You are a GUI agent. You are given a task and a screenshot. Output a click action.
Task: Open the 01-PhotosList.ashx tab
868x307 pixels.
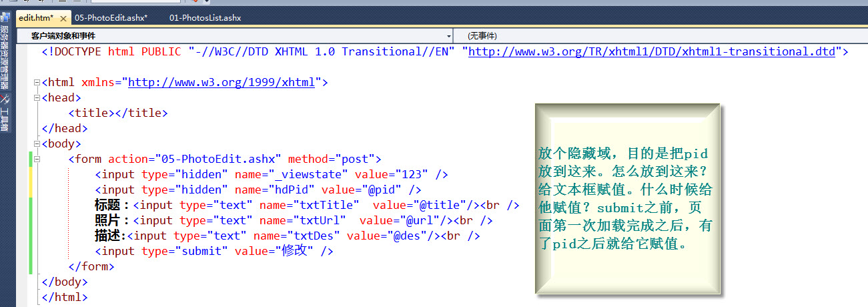(205, 18)
